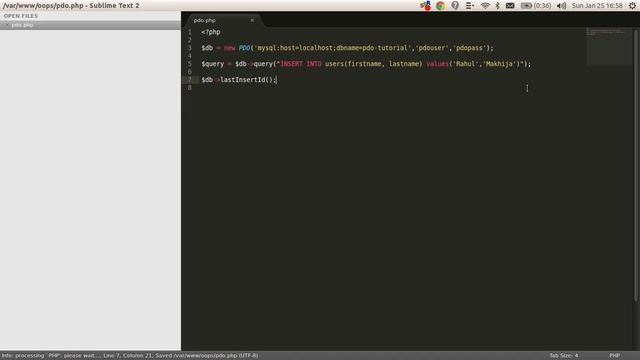Open the system gear session menu
The width and height of the screenshot is (640, 360).
632,6
